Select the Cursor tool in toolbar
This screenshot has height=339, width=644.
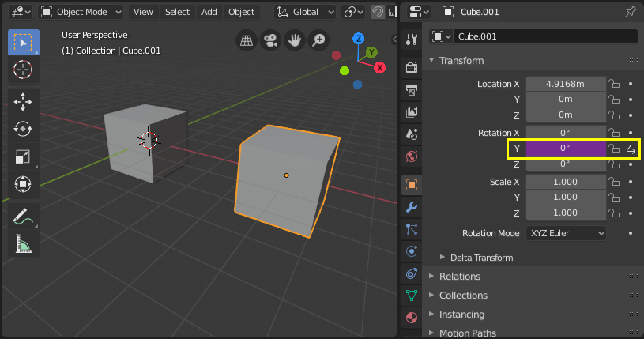coord(23,70)
